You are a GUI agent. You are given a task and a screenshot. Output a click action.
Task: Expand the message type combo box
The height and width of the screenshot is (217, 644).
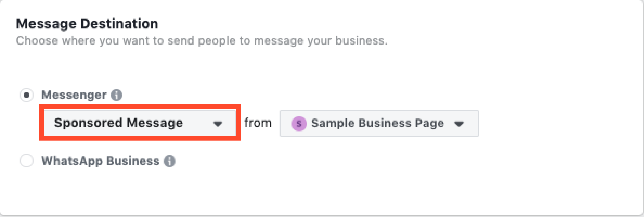[x=140, y=123]
